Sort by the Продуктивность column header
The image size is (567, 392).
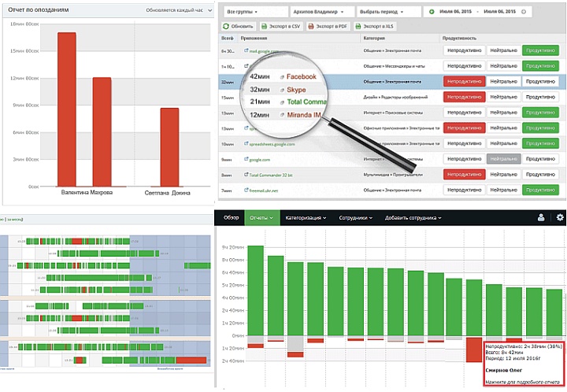459,38
